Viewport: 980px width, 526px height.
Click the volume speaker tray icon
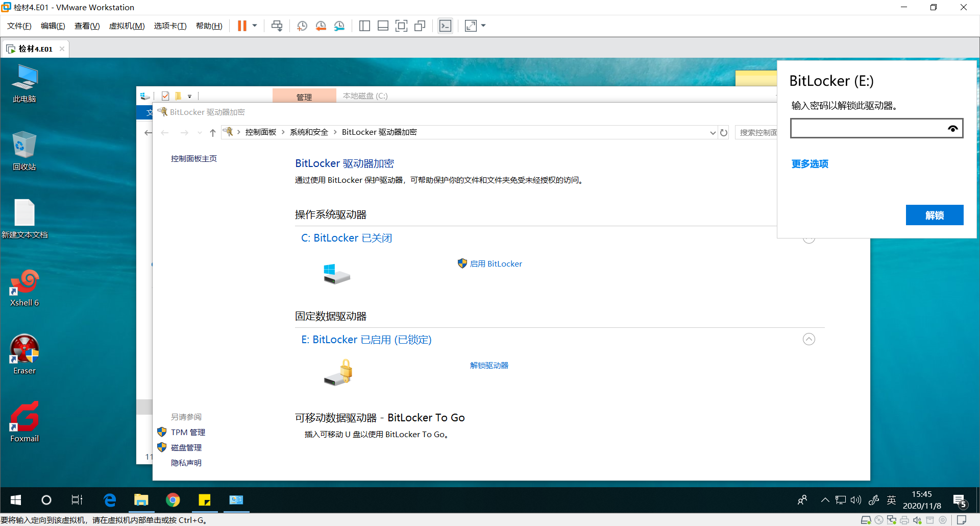pos(856,500)
